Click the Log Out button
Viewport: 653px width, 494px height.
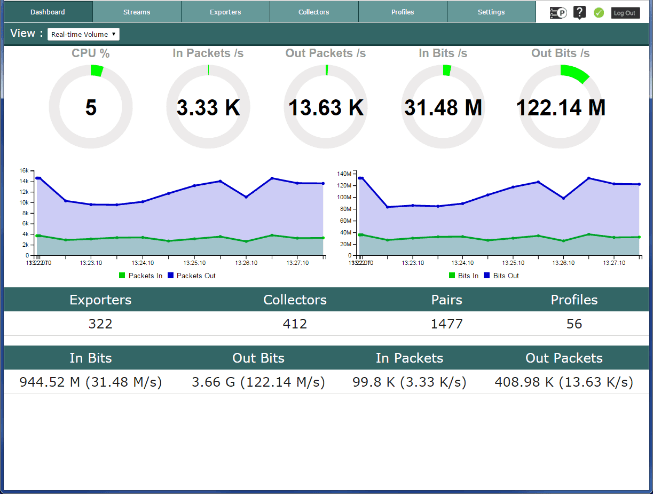625,13
